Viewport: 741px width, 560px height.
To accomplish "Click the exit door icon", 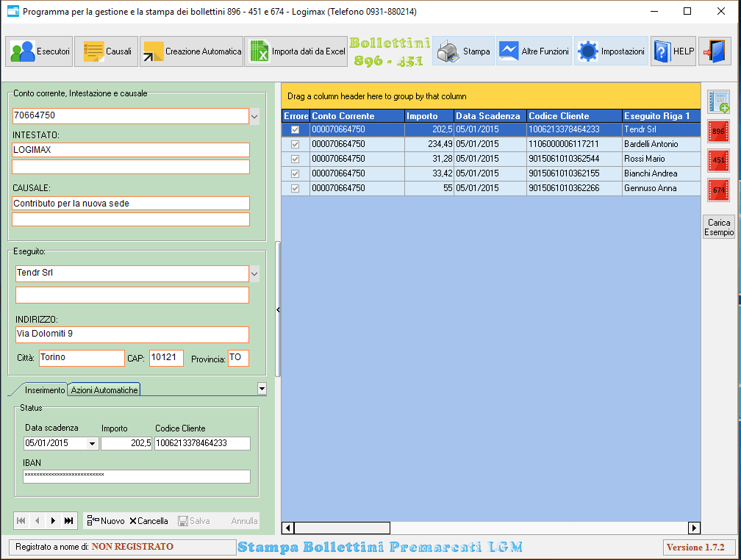I will point(715,51).
